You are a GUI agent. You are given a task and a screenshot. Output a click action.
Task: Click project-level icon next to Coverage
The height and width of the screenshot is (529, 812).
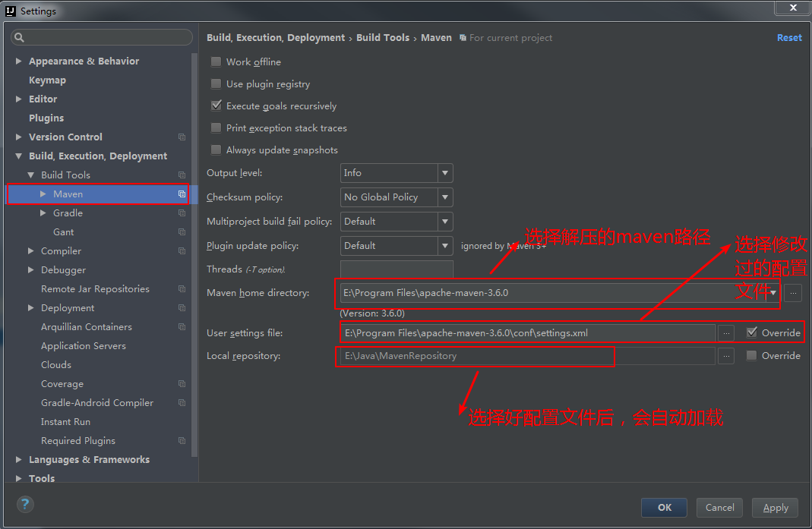coord(182,384)
